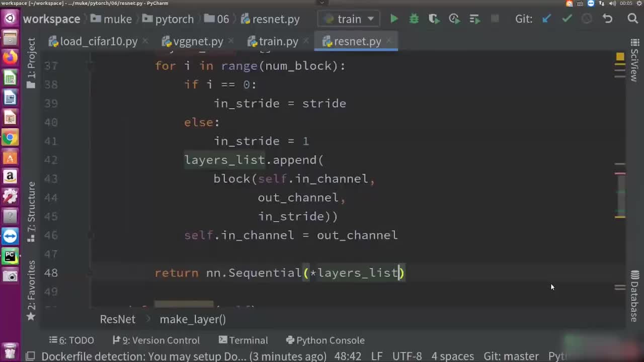
Task: Click the pytorch folder in navigation bar
Action: coord(168,19)
